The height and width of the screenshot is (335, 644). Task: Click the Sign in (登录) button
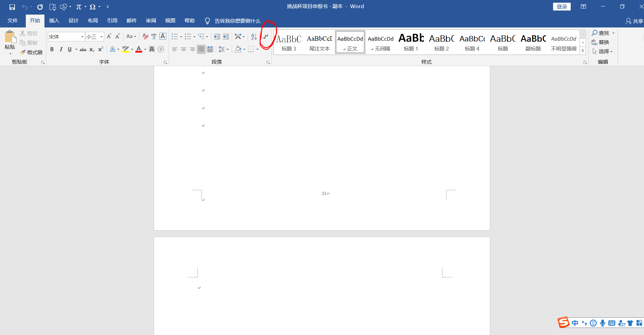(562, 6)
